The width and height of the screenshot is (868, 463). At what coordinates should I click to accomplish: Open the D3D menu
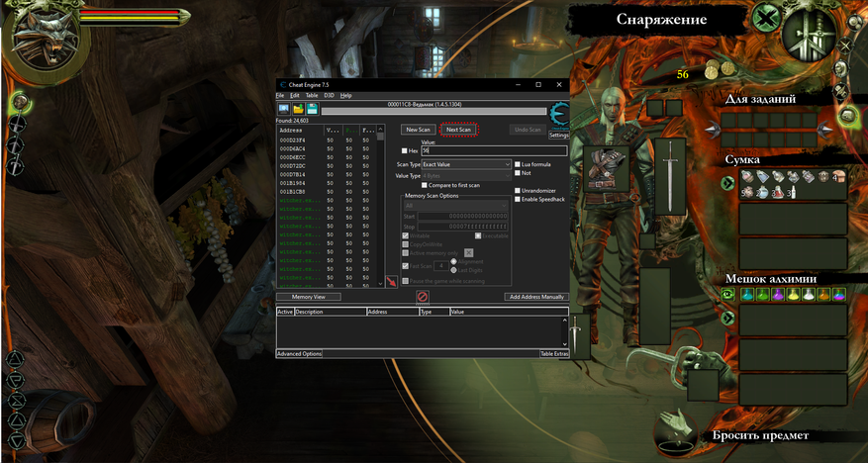[x=329, y=95]
